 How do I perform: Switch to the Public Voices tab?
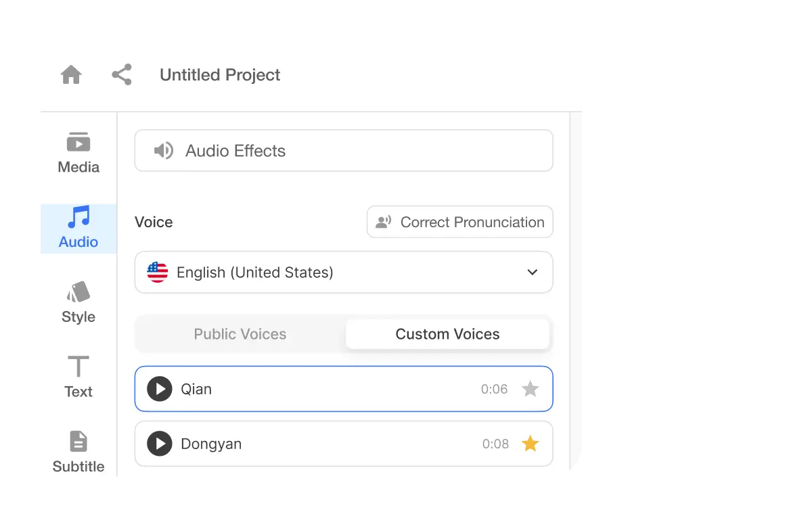coord(240,333)
